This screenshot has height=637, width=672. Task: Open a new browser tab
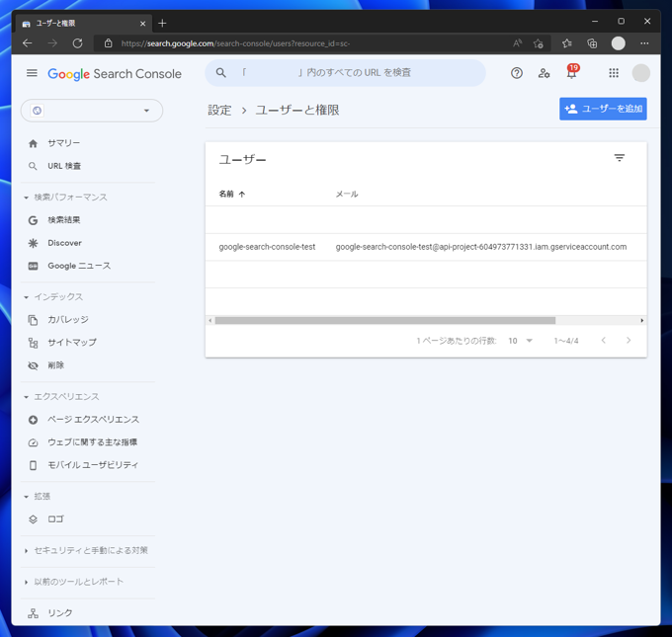point(162,23)
